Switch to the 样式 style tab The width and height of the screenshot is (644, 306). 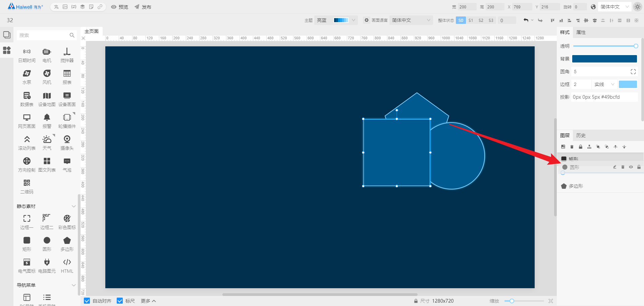565,32
